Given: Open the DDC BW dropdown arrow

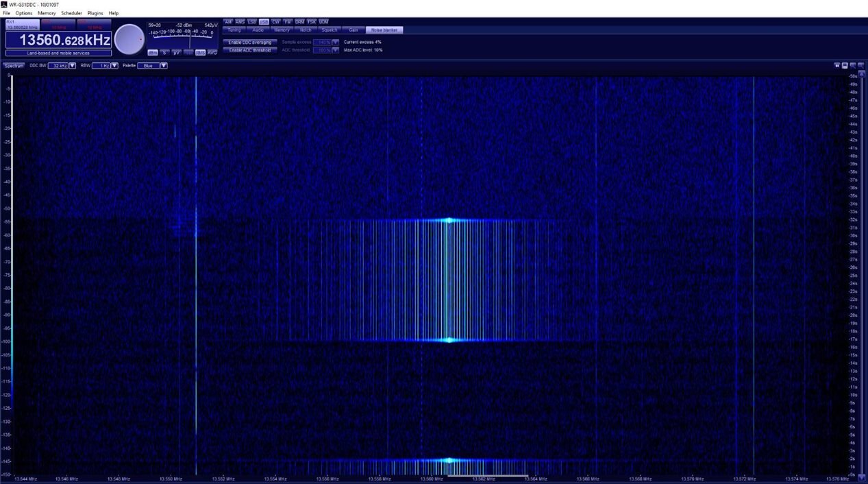Looking at the screenshot, I should coord(72,66).
